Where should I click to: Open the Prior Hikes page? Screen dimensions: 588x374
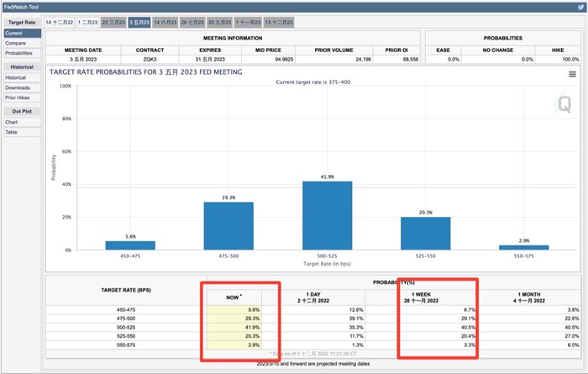pyautogui.click(x=18, y=97)
